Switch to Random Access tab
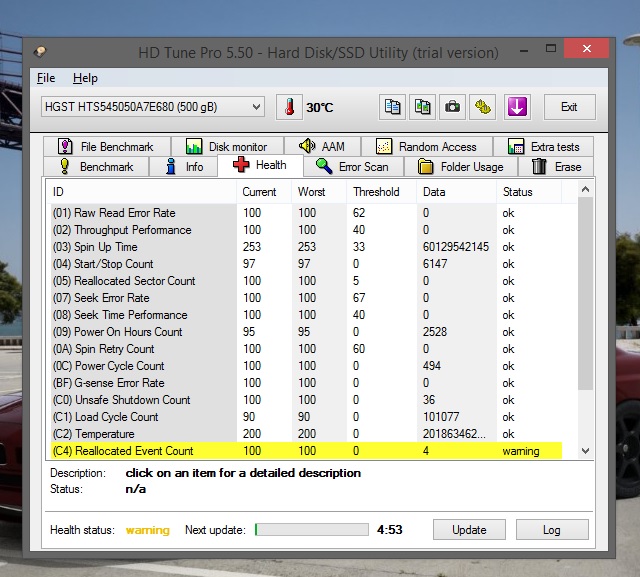This screenshot has width=640, height=577. [427, 146]
